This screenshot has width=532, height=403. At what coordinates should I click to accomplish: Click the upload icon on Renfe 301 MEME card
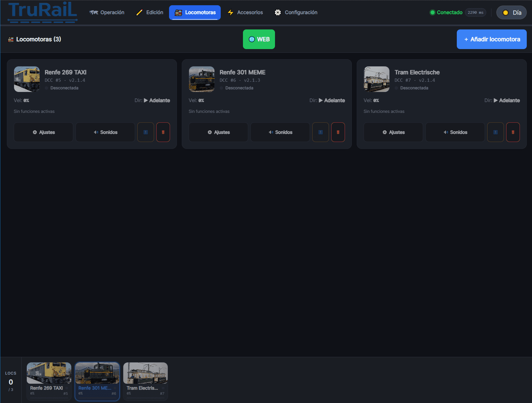[x=320, y=132]
